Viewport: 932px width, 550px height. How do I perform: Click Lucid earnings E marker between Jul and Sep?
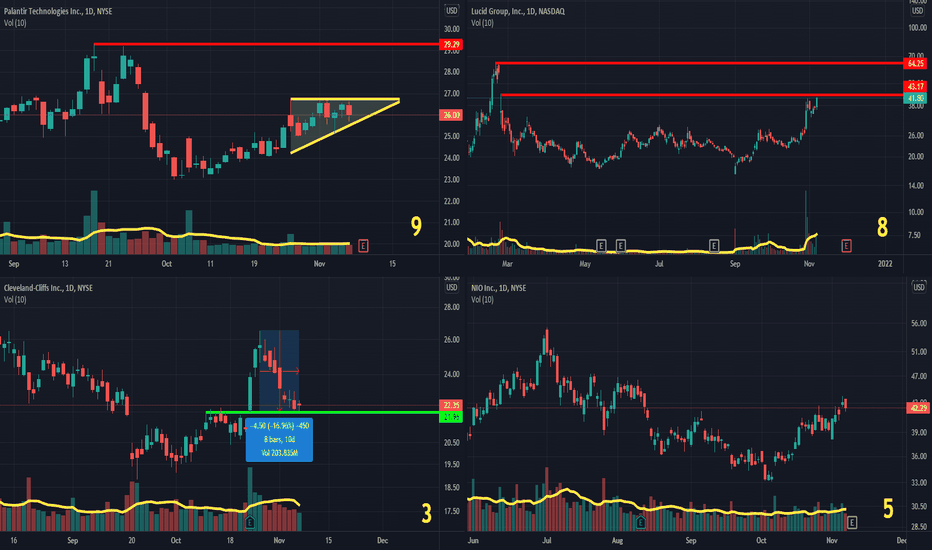[x=714, y=246]
